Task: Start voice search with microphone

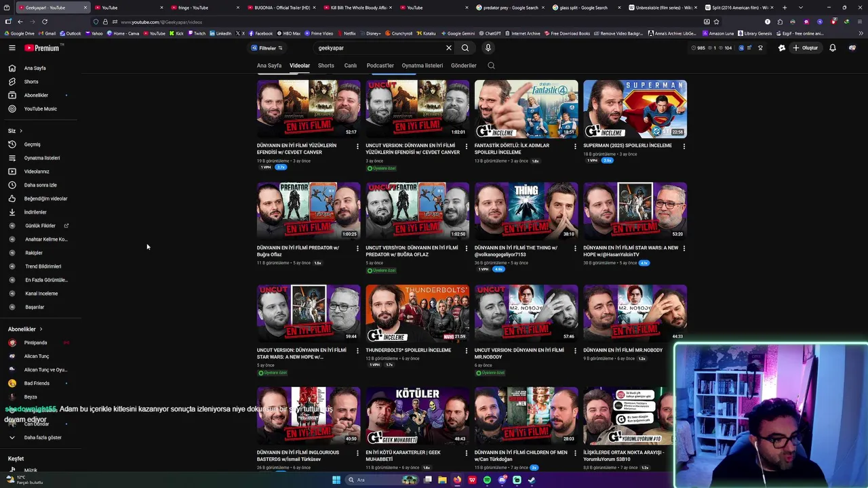Action: coord(488,48)
